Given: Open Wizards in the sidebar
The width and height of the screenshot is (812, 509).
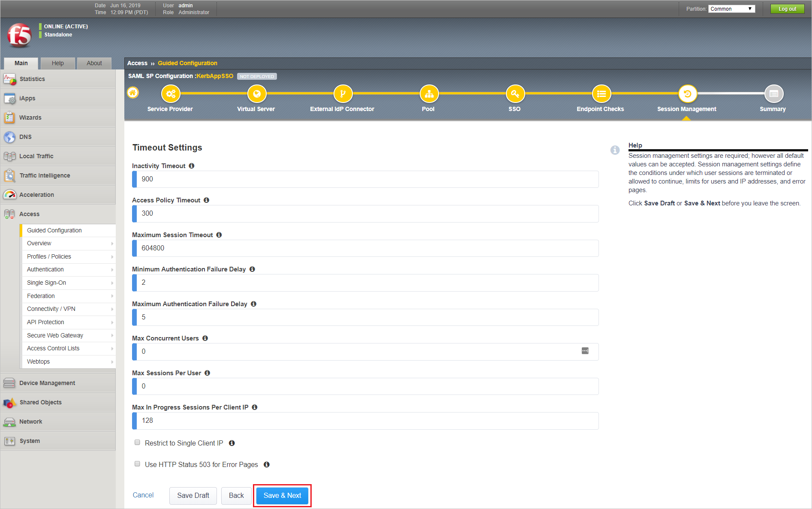Looking at the screenshot, I should [x=58, y=117].
